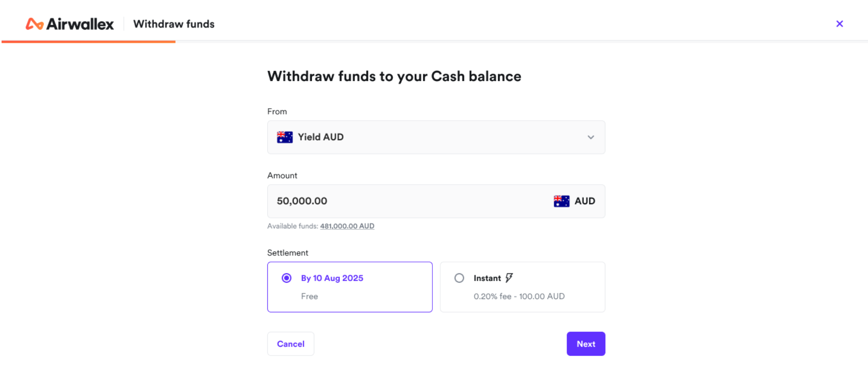Click the 481,000.00 AUD available funds link
The width and height of the screenshot is (868, 392).
point(347,226)
